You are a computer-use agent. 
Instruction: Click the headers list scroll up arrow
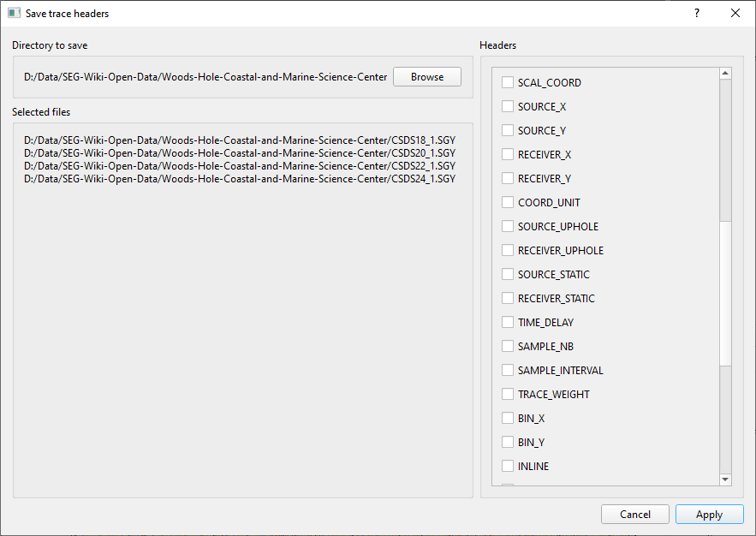pyautogui.click(x=726, y=74)
